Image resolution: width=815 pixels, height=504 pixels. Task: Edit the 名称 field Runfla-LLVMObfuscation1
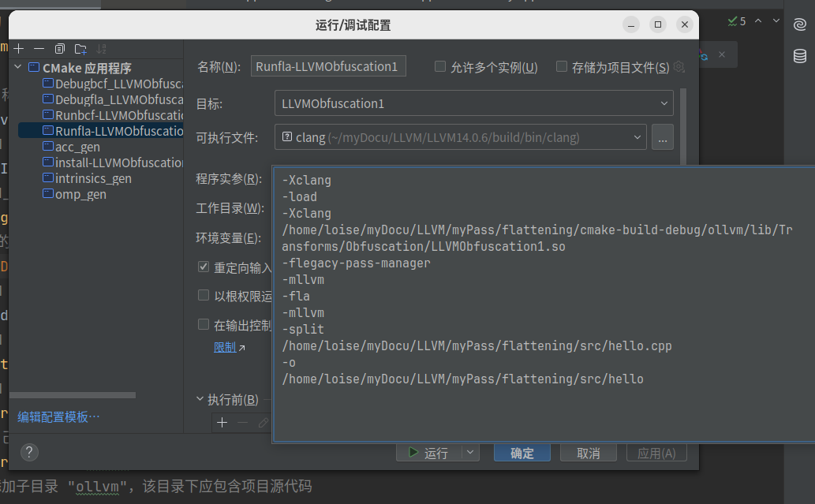pos(328,66)
